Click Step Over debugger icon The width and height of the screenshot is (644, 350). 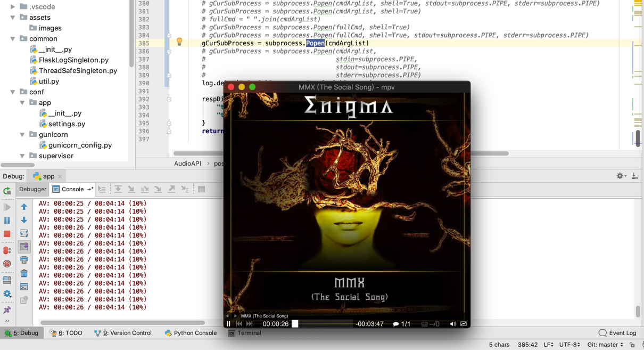[118, 189]
